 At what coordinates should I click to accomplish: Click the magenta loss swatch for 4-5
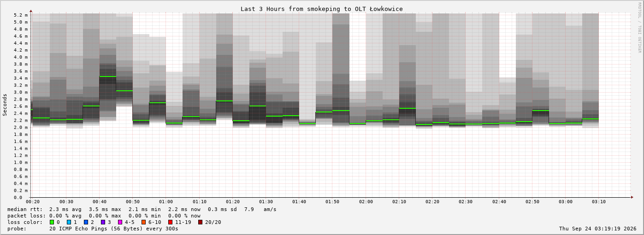[120, 222]
